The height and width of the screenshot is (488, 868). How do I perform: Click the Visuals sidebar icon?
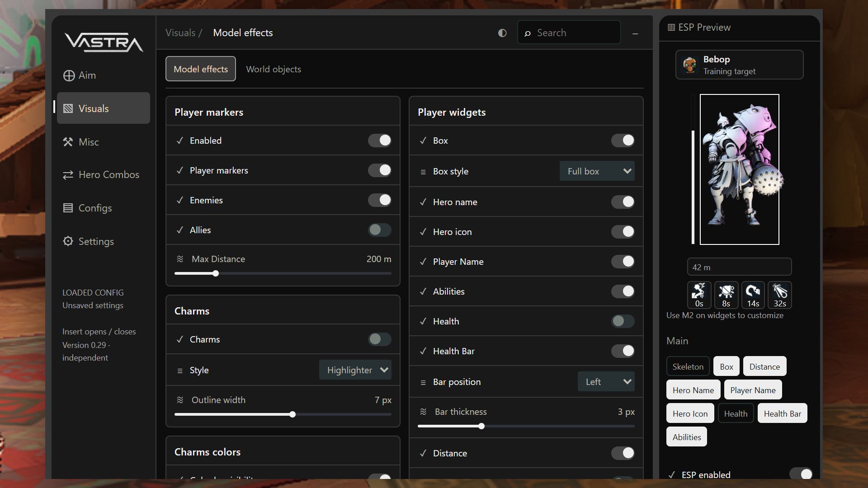tap(68, 108)
